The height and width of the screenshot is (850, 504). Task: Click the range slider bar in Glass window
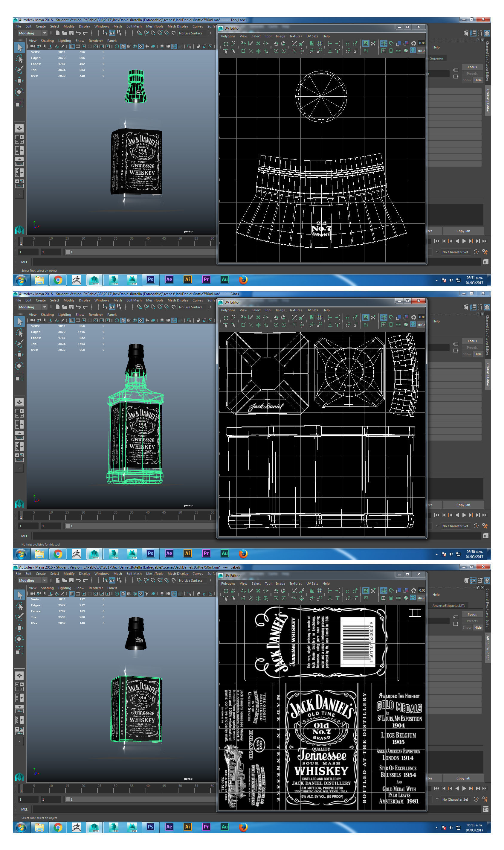click(x=140, y=526)
